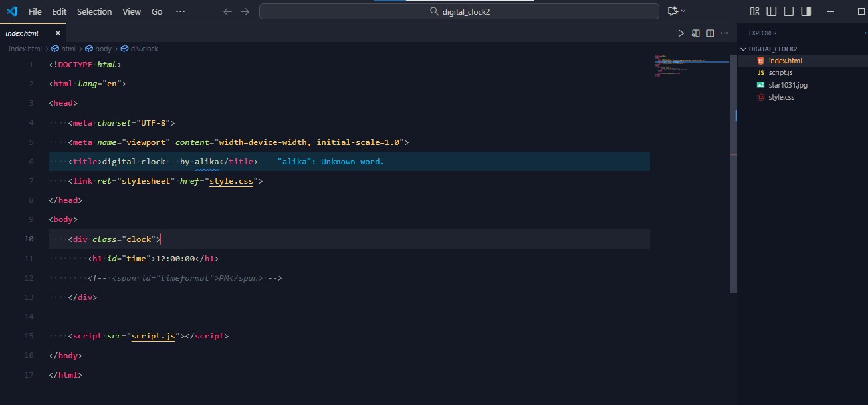The image size is (868, 405).
Task: Open index.html in the Explorer
Action: (x=785, y=61)
